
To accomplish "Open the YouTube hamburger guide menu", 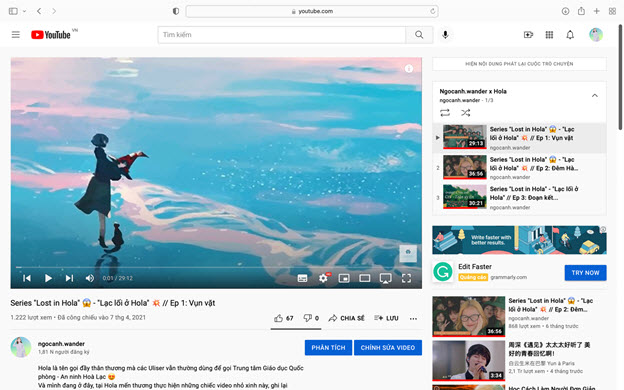I will 16,35.
